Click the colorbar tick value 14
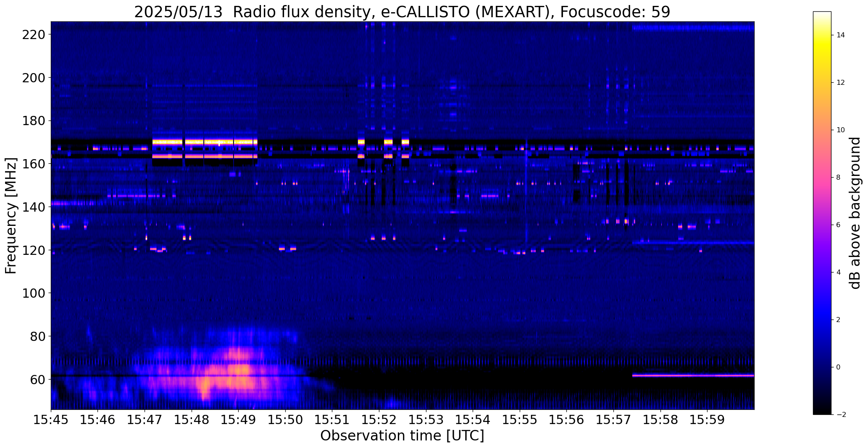 point(841,35)
